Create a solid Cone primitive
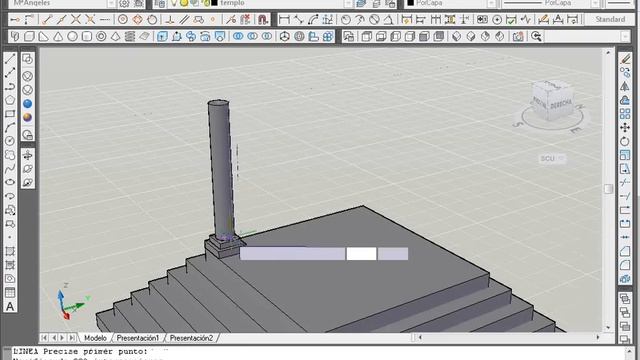 [x=58, y=37]
